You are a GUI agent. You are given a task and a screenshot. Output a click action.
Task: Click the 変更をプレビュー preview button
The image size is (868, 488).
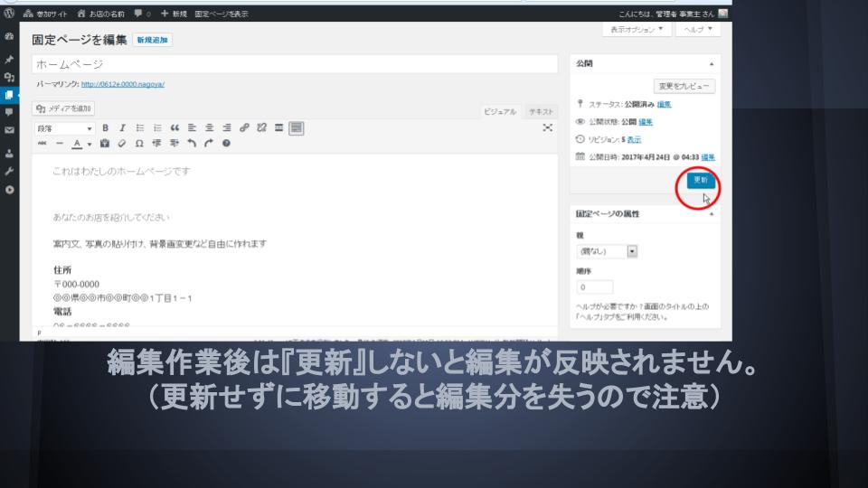[x=684, y=86]
